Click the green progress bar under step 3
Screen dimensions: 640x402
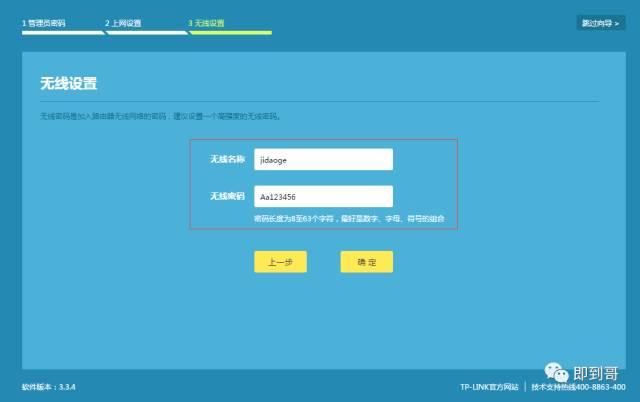tap(231, 33)
